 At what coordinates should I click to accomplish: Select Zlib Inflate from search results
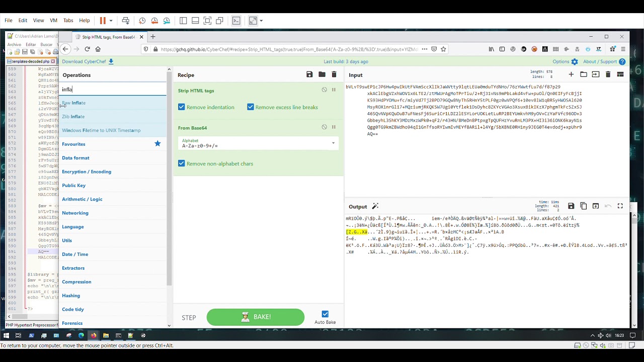[112, 117]
